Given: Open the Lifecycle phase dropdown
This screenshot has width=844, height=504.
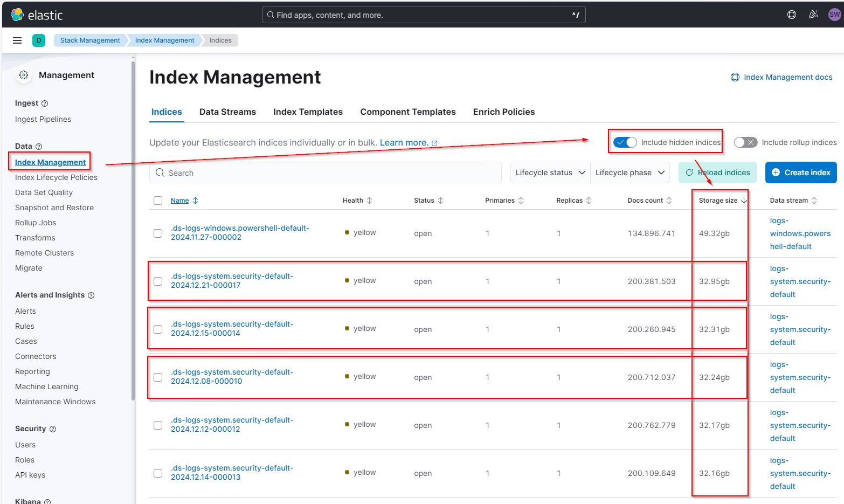Looking at the screenshot, I should (629, 172).
